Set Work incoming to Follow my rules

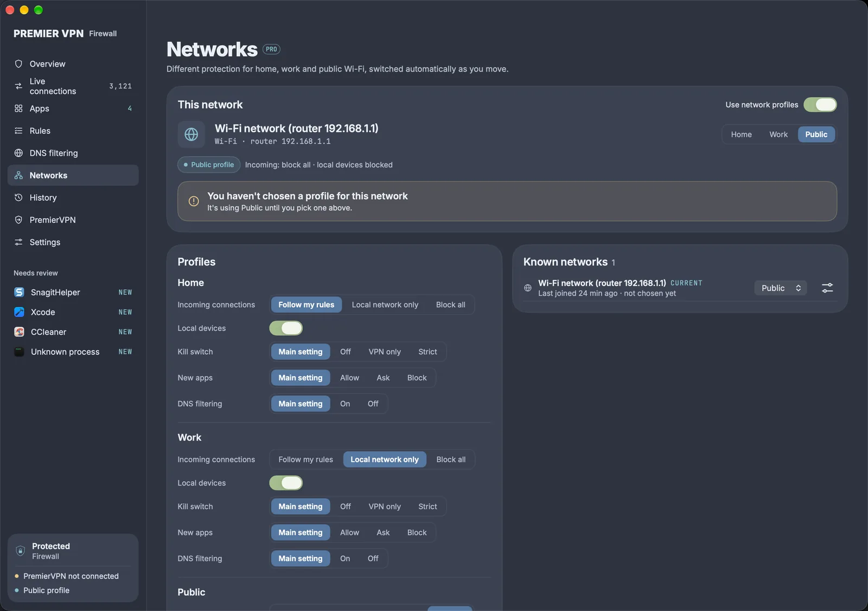pos(306,460)
